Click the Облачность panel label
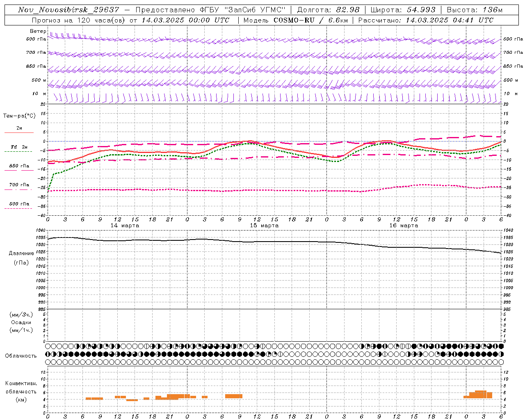The height and width of the screenshot is (420, 525). pyautogui.click(x=21, y=356)
